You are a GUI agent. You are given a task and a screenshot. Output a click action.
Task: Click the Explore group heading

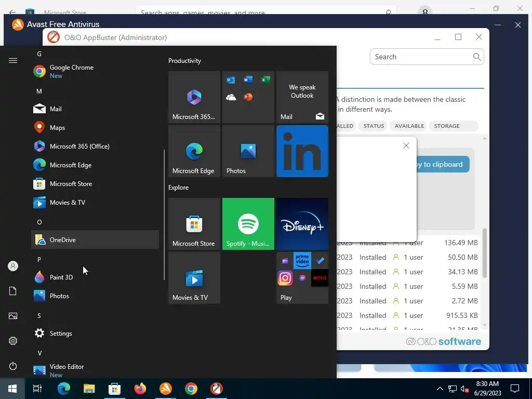(179, 188)
